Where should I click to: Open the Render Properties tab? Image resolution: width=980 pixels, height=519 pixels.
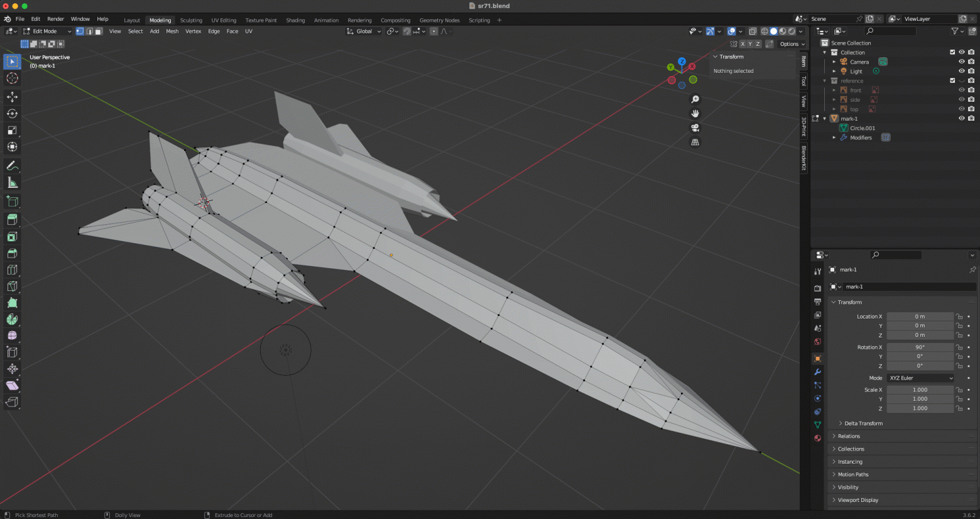click(817, 285)
